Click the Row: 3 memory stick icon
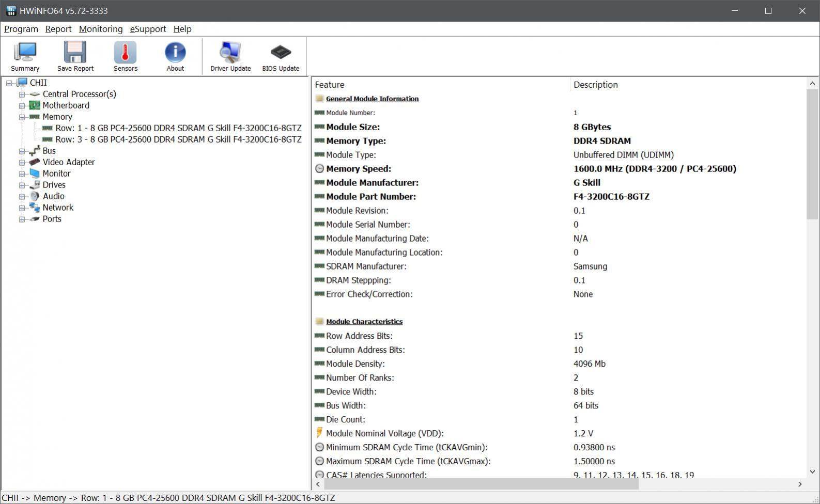The image size is (820, 504). click(x=48, y=139)
